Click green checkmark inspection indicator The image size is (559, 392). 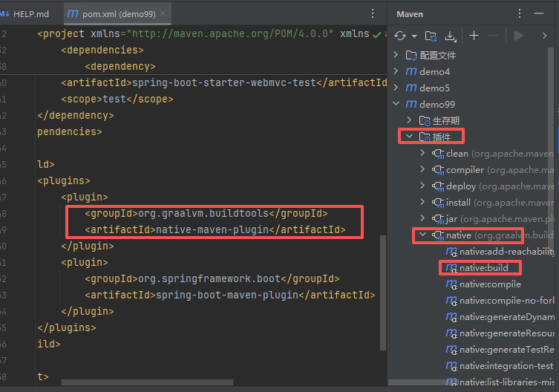(x=376, y=35)
